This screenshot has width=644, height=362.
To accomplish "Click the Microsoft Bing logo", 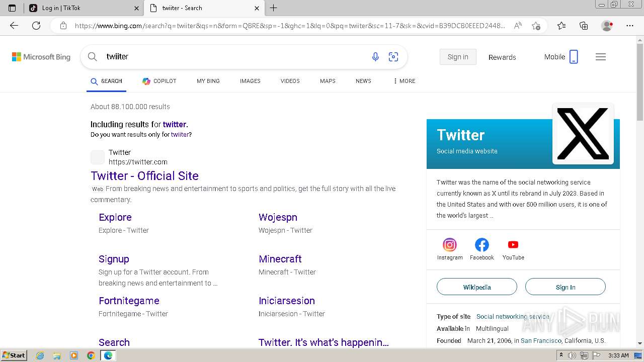I will coord(41,57).
